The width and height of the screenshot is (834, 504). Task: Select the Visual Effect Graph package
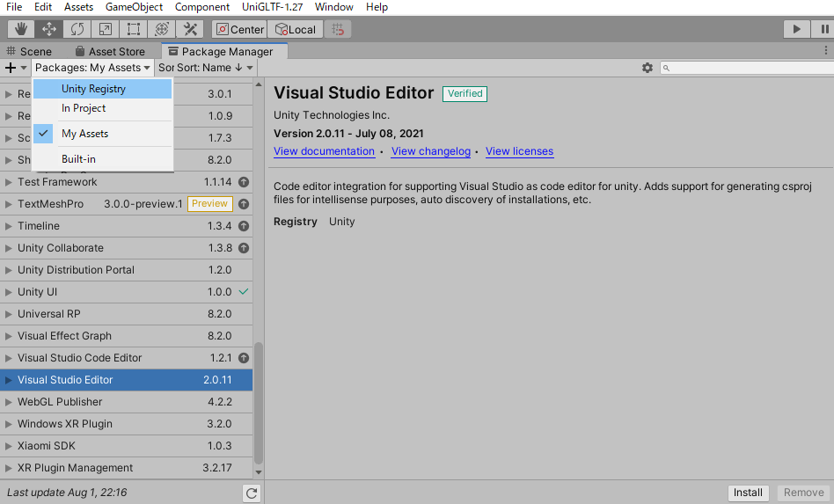[x=126, y=335]
